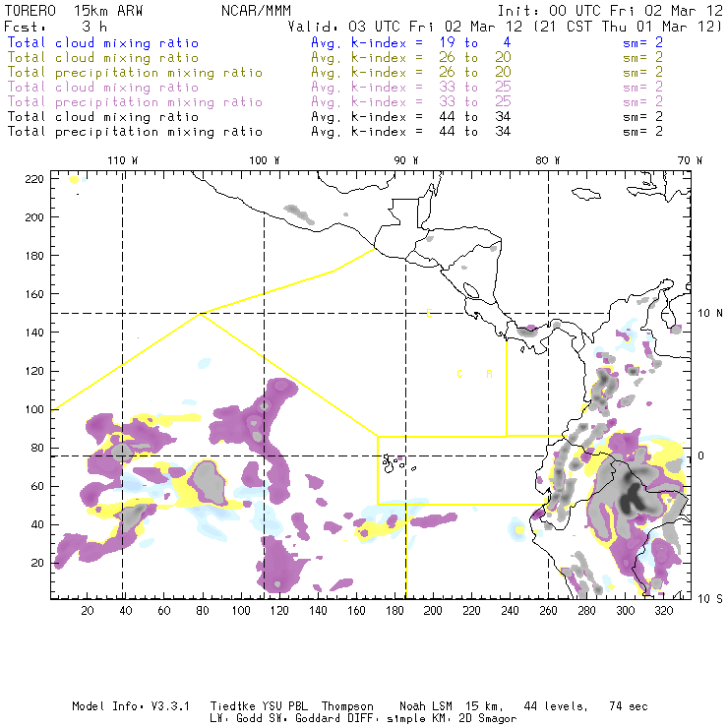The image size is (728, 728).
Task: Click the "100 W" longitude label
Action: pos(265,160)
